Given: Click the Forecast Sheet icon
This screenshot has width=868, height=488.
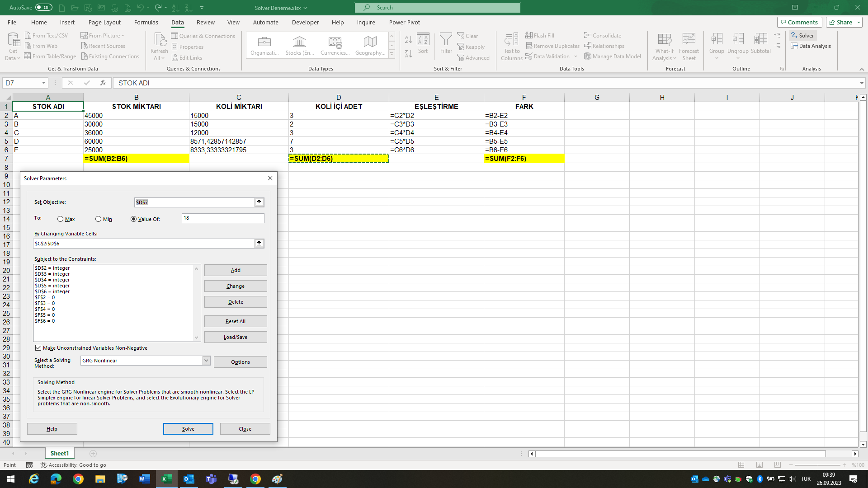Looking at the screenshot, I should tap(689, 46).
